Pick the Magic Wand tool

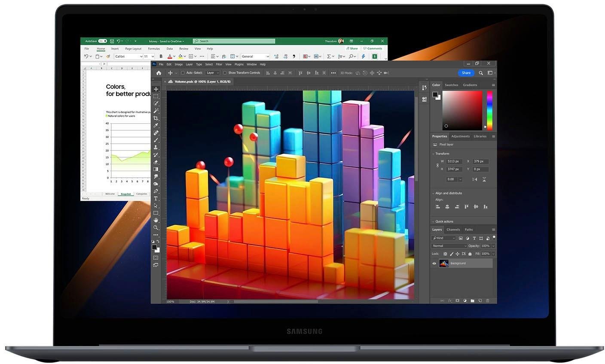[156, 111]
